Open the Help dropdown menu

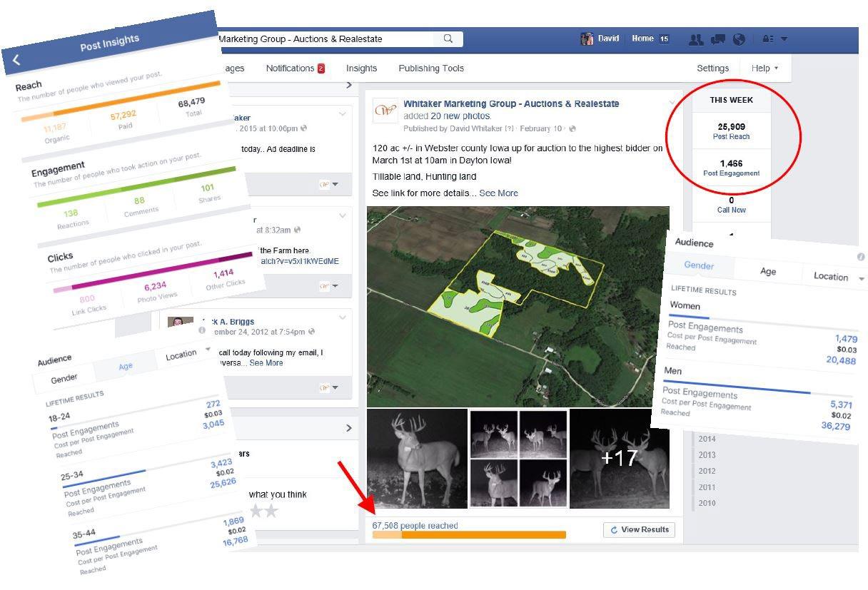pos(765,68)
